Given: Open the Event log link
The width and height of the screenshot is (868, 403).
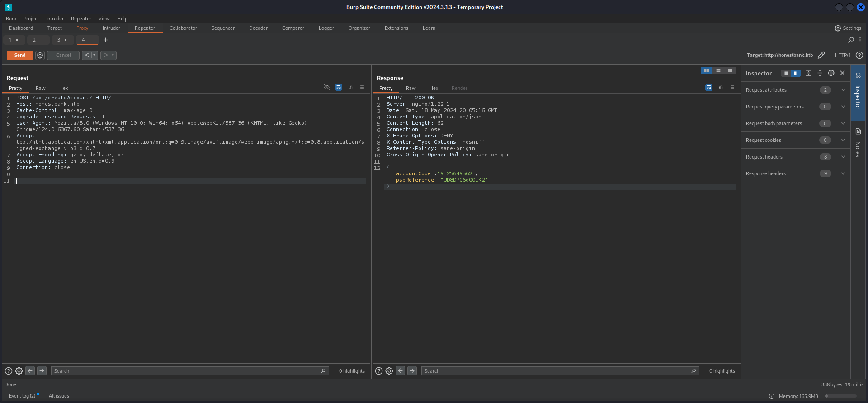Looking at the screenshot, I should pyautogui.click(x=22, y=396).
